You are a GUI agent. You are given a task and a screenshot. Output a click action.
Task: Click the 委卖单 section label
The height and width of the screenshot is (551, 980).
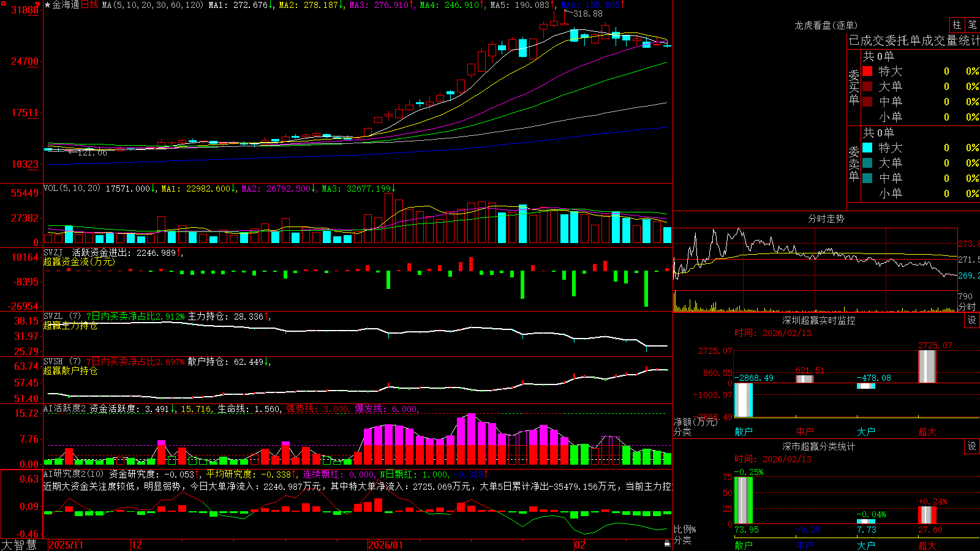click(x=854, y=163)
